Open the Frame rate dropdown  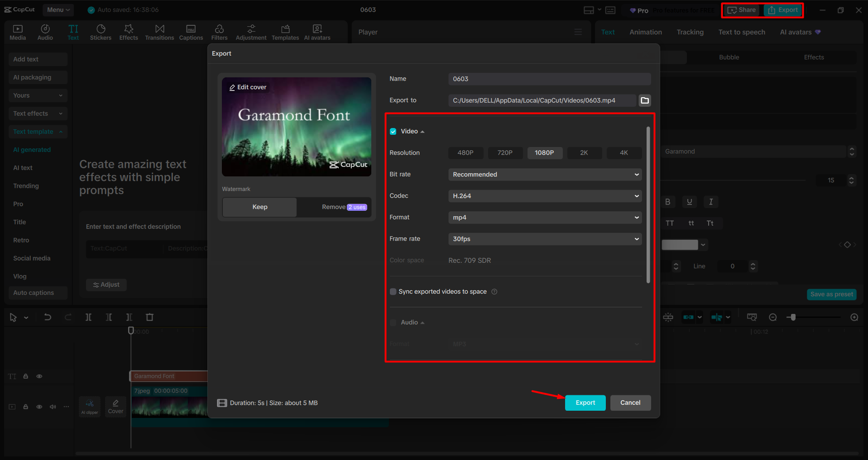coord(545,239)
